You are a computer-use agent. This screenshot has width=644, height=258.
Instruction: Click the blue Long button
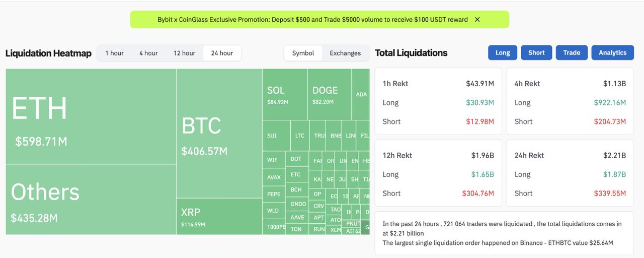(x=503, y=52)
